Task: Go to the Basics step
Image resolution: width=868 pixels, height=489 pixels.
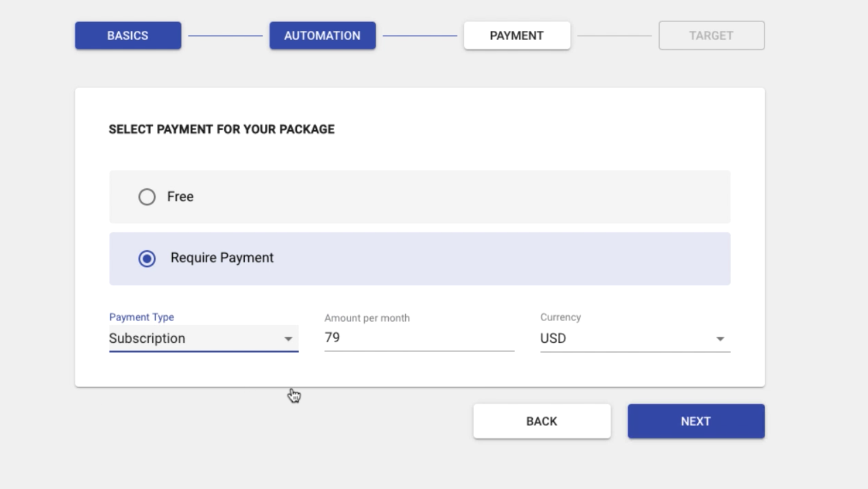Action: click(128, 36)
